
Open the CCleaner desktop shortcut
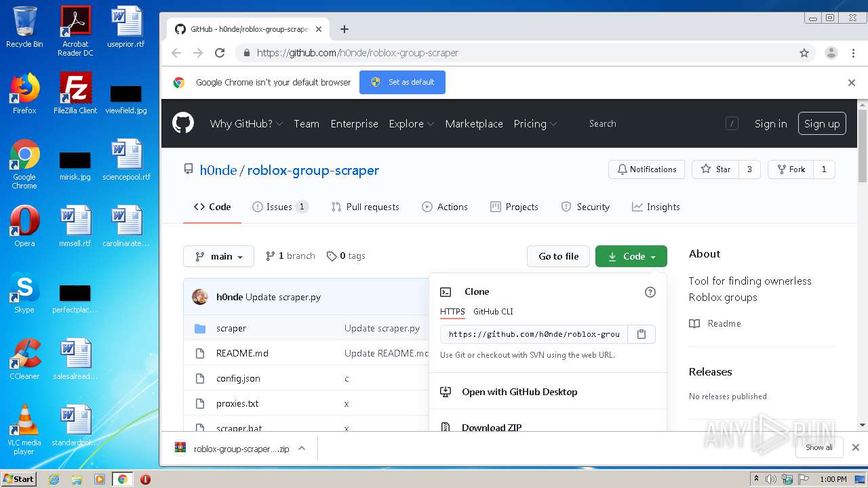(x=24, y=359)
